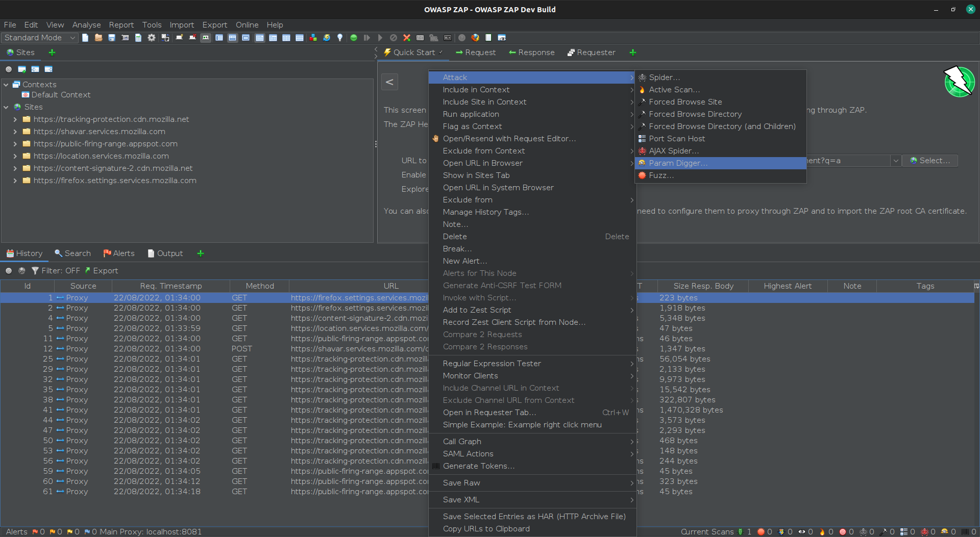Viewport: 980px width, 537px height.
Task: Click the Select button near URL field
Action: 930,161
